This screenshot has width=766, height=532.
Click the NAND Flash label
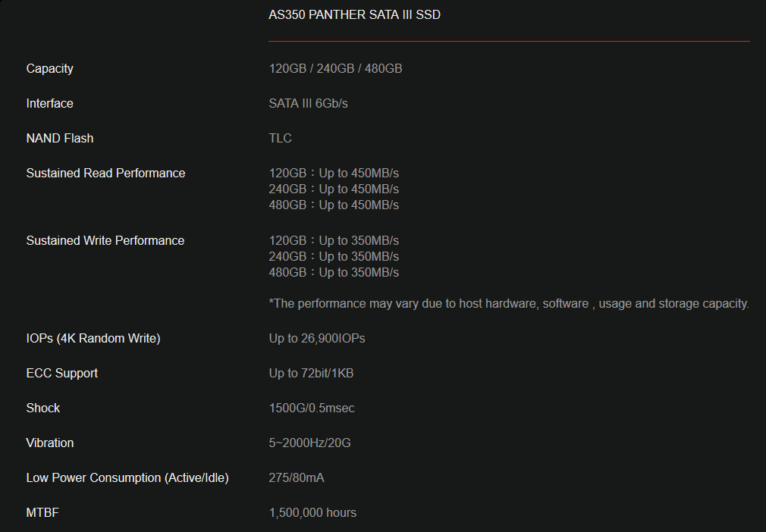coord(60,138)
